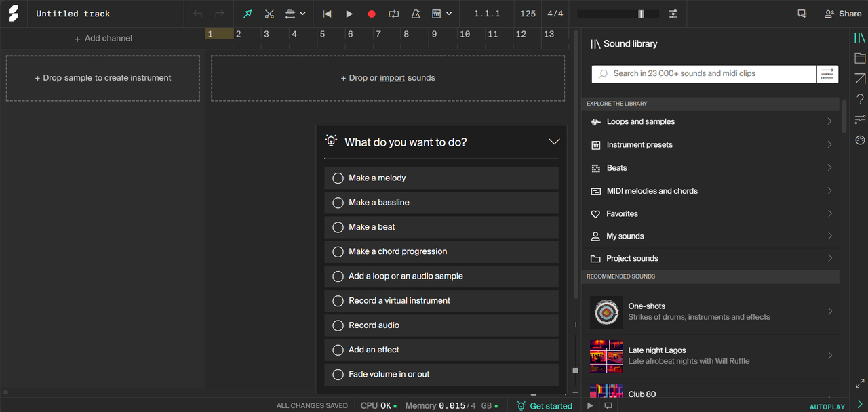This screenshot has height=412, width=868.
Task: Expand Instrument presets category
Action: pyautogui.click(x=710, y=145)
